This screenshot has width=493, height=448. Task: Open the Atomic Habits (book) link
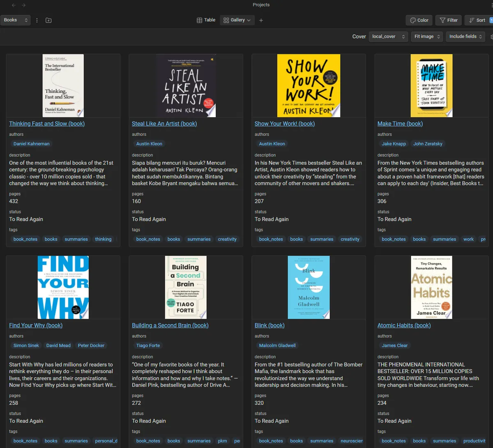(x=404, y=326)
